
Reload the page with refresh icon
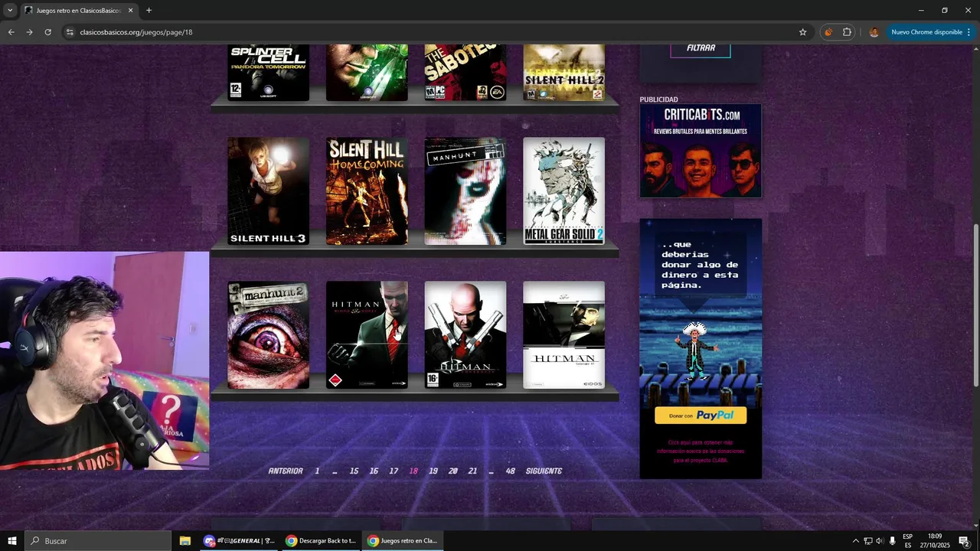(x=47, y=32)
